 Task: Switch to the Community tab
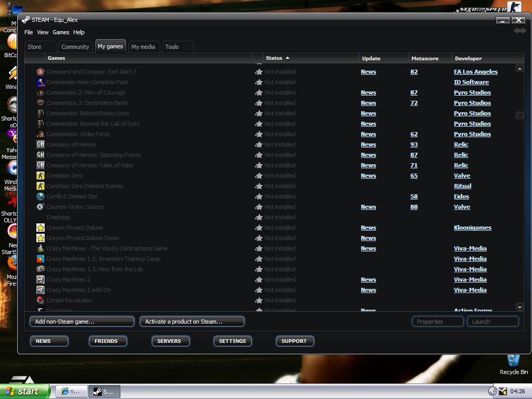[75, 46]
